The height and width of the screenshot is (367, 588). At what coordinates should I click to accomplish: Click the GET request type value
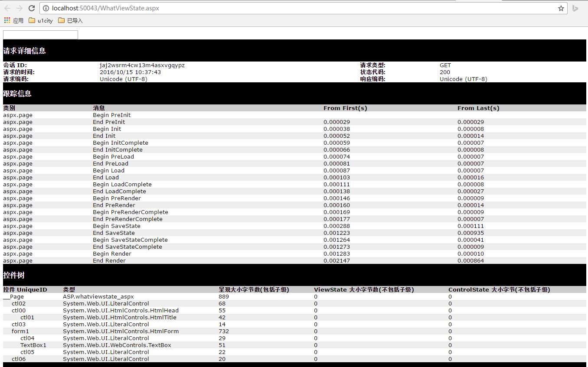[445, 65]
